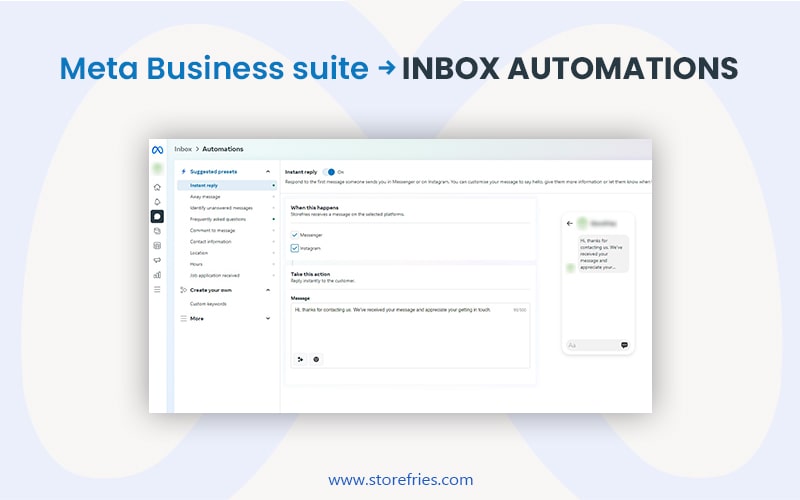Screen dimensions: 800x500
Task: Select the Away message preset
Action: (207, 197)
